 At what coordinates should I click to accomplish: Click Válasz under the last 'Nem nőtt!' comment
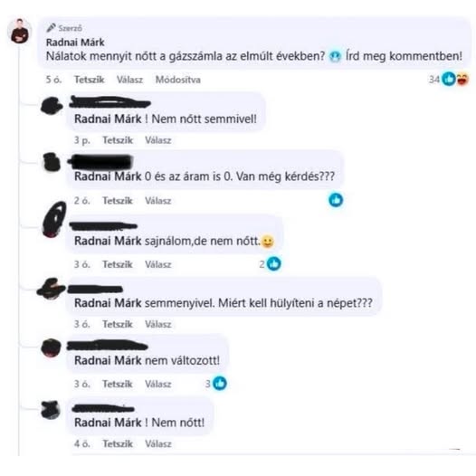(158, 443)
